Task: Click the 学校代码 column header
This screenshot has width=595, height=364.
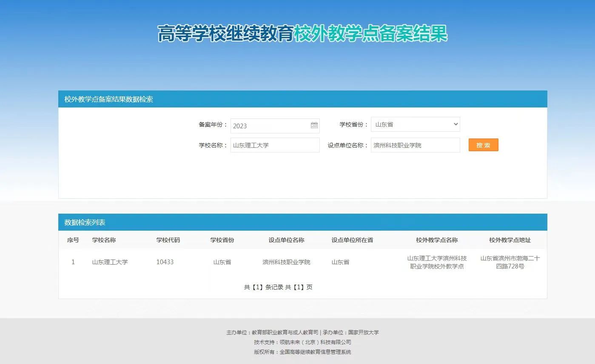Action: (168, 240)
